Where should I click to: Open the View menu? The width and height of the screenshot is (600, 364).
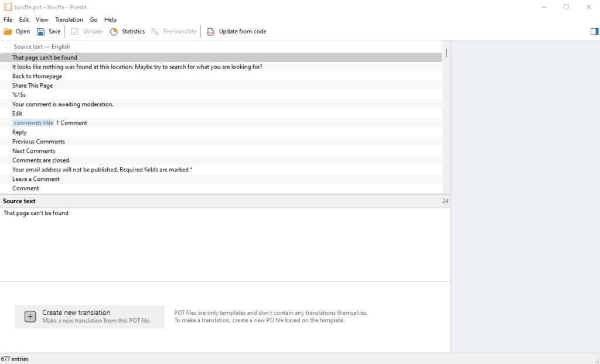coord(42,19)
